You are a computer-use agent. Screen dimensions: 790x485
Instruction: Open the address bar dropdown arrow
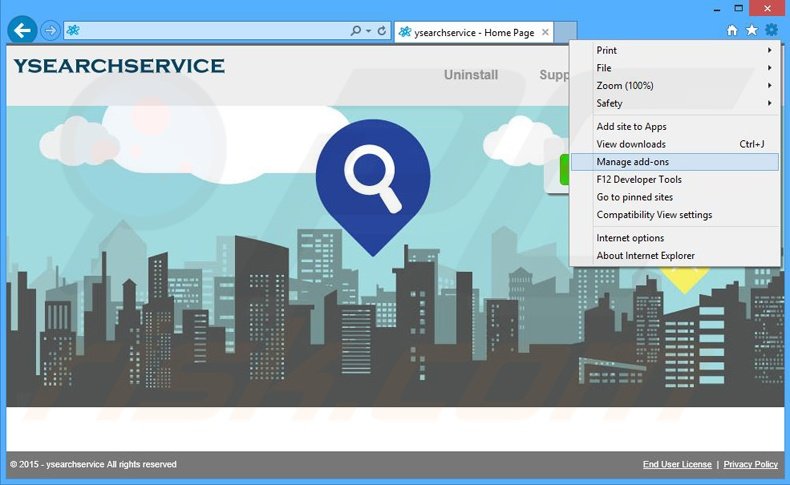pos(368,31)
